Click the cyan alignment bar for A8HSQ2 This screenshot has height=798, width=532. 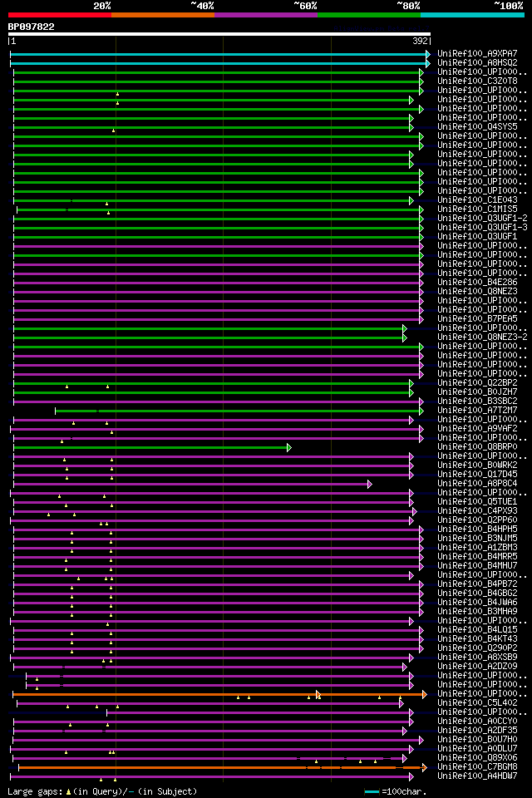click(x=219, y=63)
